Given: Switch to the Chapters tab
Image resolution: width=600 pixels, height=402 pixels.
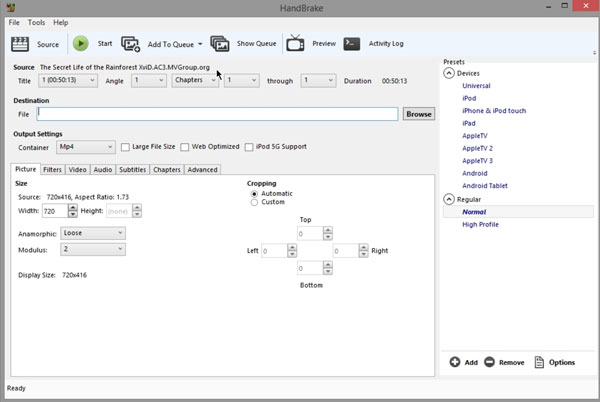Looking at the screenshot, I should coord(167,169).
